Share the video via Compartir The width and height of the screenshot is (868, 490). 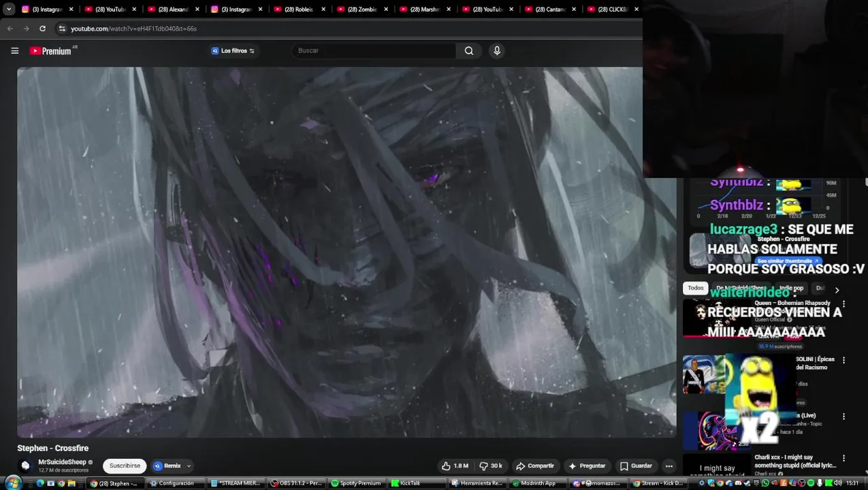[x=534, y=466]
